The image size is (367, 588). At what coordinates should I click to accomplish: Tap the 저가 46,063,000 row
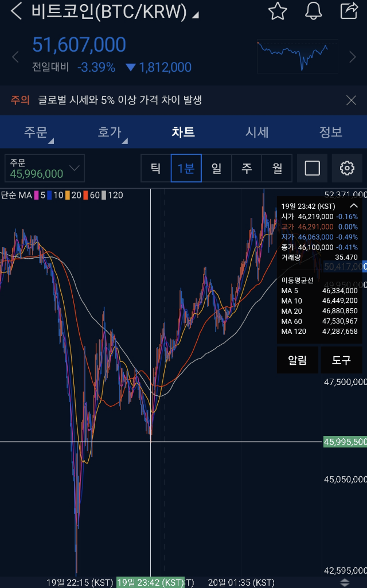click(319, 237)
